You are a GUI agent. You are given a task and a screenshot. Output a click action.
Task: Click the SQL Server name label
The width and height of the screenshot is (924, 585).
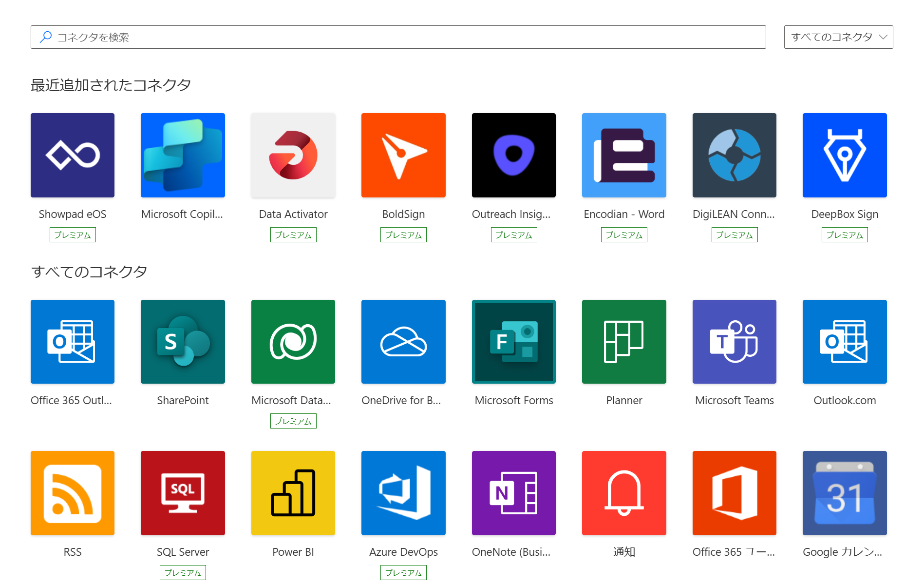point(183,552)
